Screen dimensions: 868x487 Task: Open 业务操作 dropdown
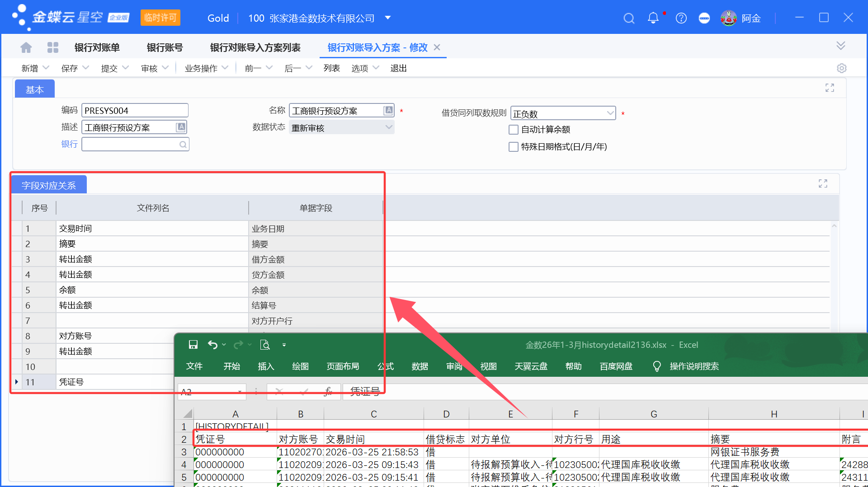(x=225, y=68)
